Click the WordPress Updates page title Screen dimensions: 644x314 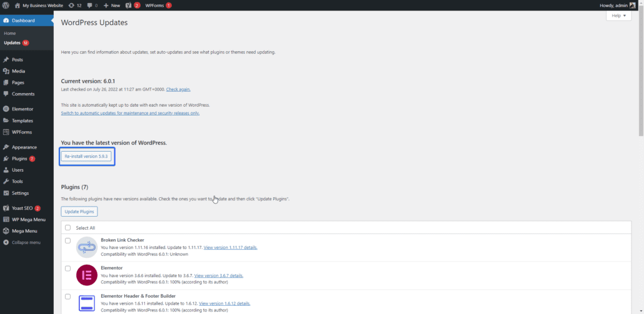94,22
